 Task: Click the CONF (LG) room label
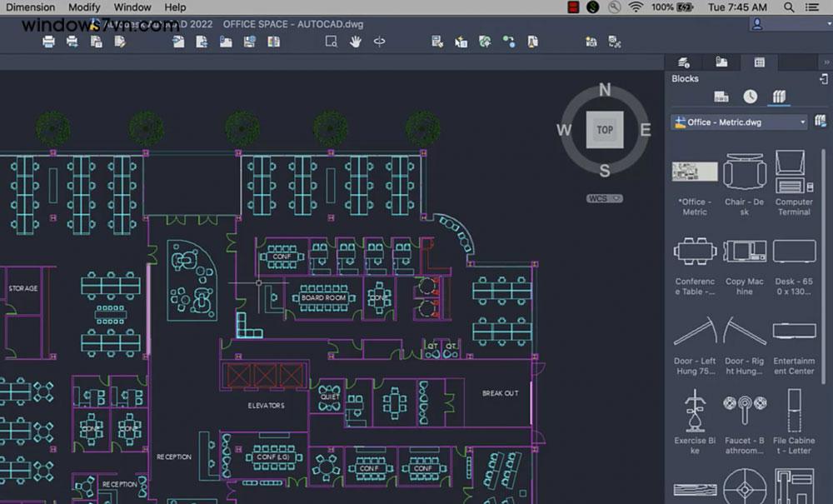273,457
